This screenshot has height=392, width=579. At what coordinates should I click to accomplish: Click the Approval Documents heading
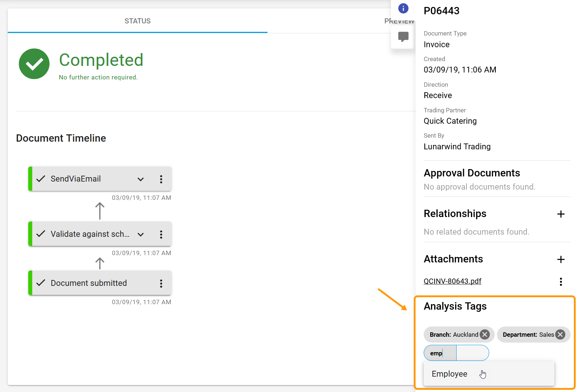tap(472, 173)
